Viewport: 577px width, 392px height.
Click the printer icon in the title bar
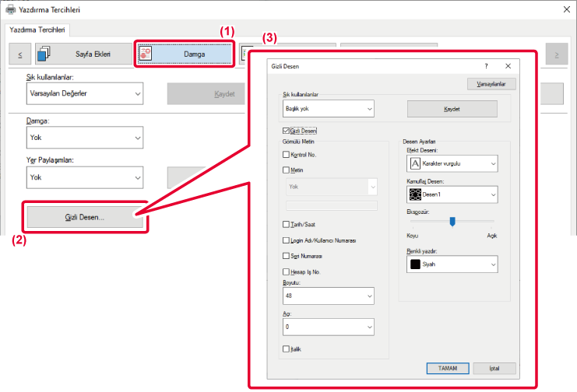[x=11, y=10]
